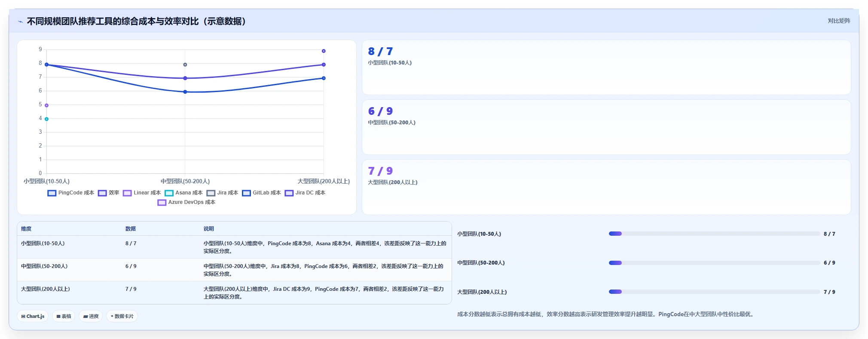Image resolution: width=868 pixels, height=339 pixels.
Task: Click the description mentioning Jira DC 成本为9
Action: point(324,293)
